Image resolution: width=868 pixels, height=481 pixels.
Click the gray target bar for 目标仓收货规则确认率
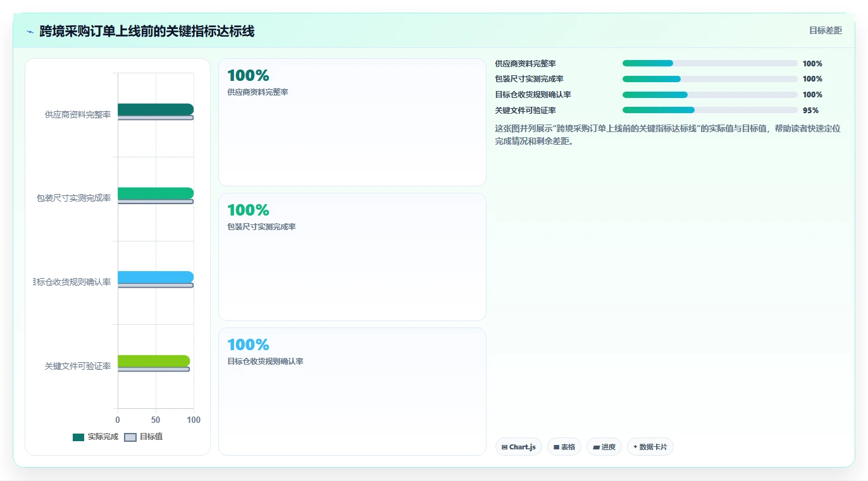[156, 286]
